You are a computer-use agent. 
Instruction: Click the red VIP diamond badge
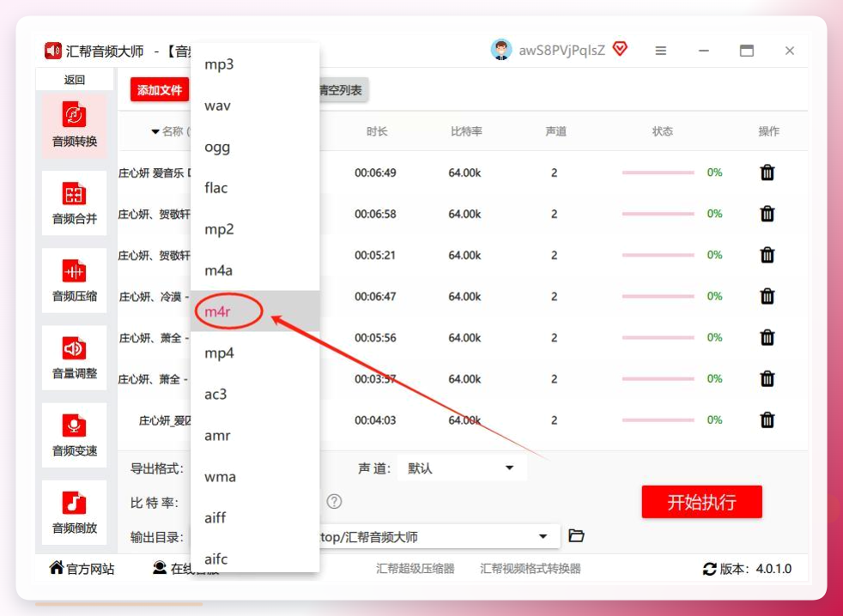click(x=620, y=50)
